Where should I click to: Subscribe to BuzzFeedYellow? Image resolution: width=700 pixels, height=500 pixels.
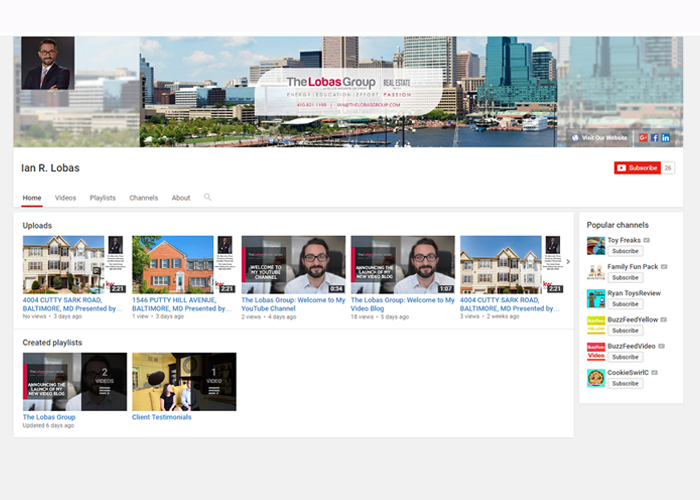625,330
